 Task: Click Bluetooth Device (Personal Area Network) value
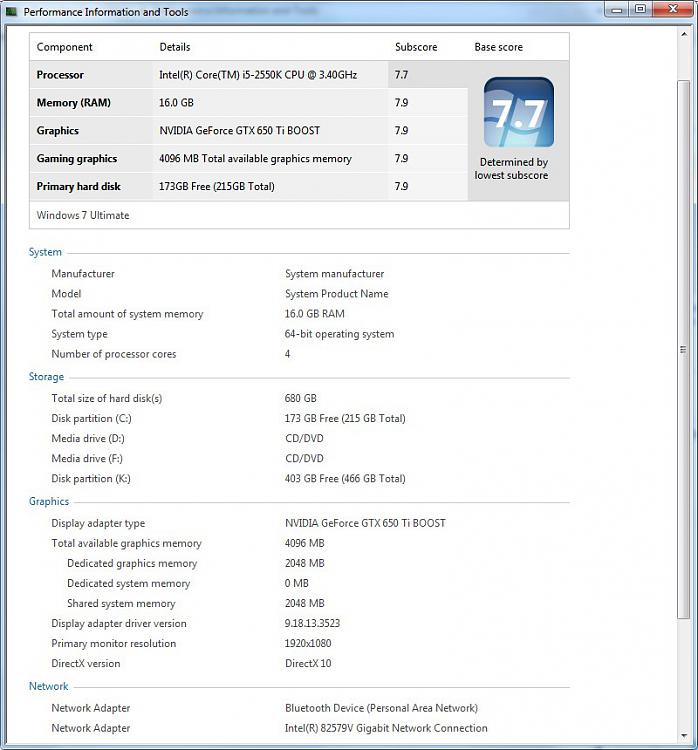click(x=381, y=708)
